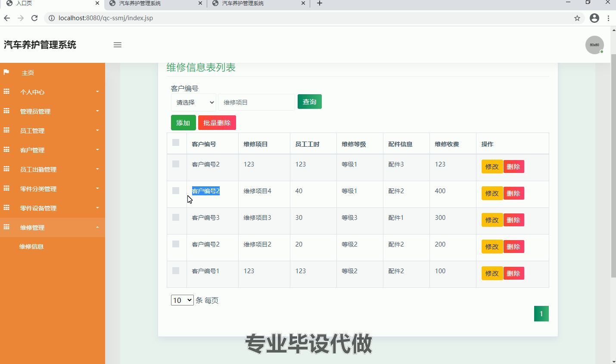Click 修改 for the 维修项目4 row
This screenshot has height=364, width=616.
pyautogui.click(x=492, y=193)
